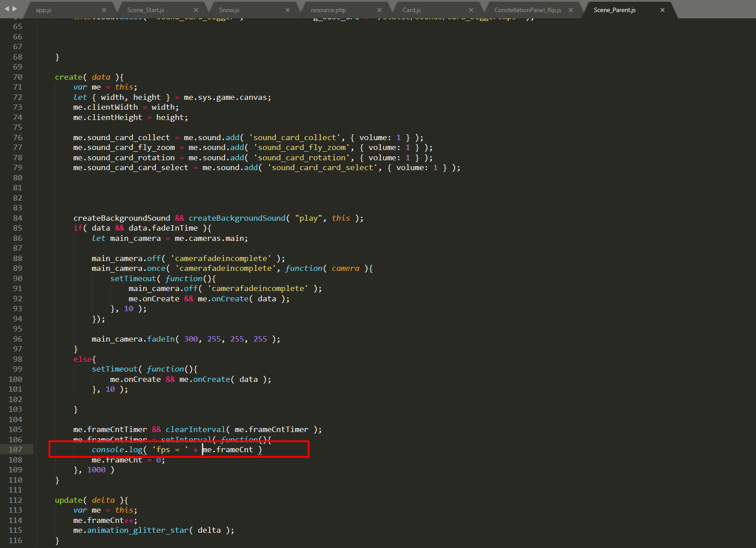Close the Card.js tab
756x548 pixels.
[471, 10]
